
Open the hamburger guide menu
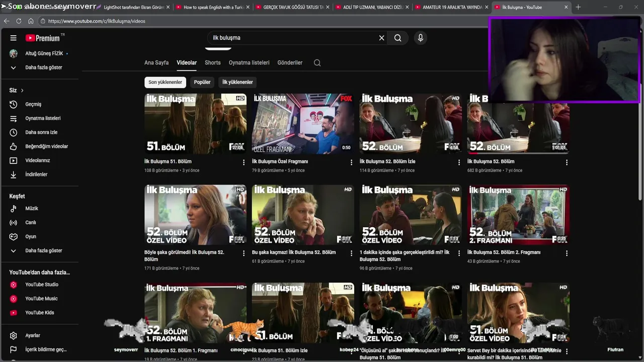(x=14, y=38)
